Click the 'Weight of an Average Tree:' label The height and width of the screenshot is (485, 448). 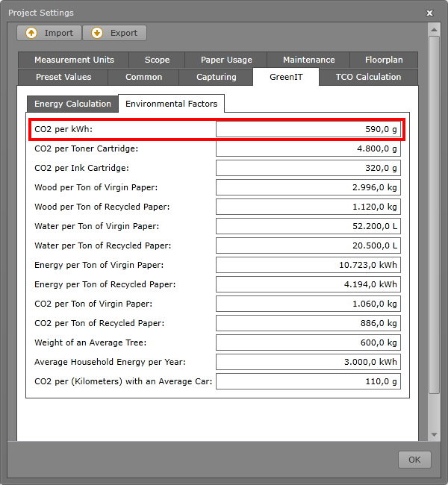click(x=90, y=342)
